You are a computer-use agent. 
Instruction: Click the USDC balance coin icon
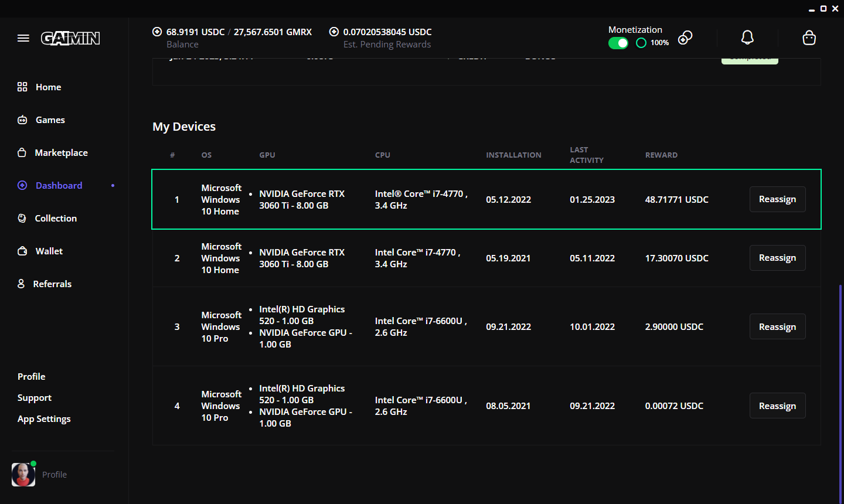(157, 32)
